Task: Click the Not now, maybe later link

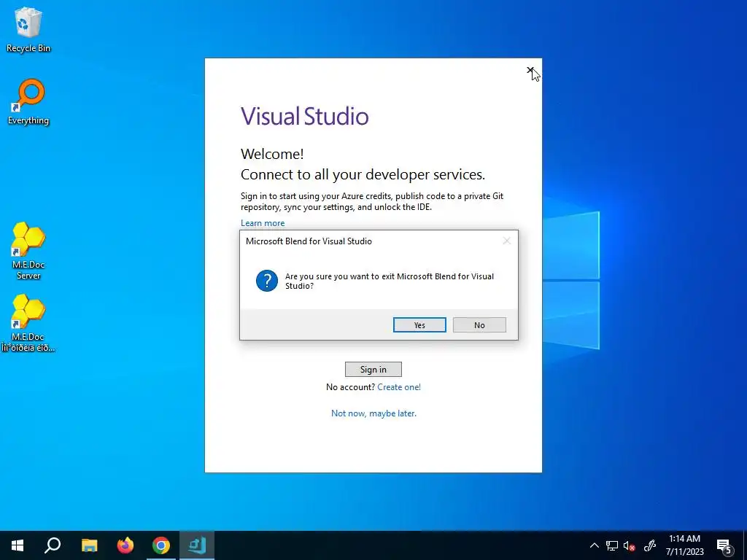Action: [373, 413]
